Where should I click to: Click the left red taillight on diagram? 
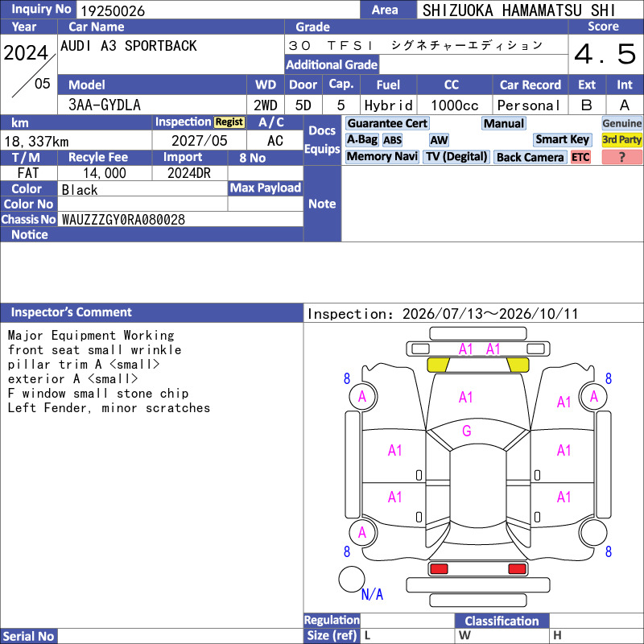439,569
